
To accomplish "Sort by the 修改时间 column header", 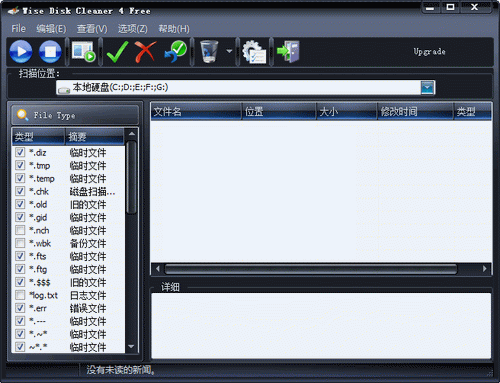I will (x=415, y=111).
